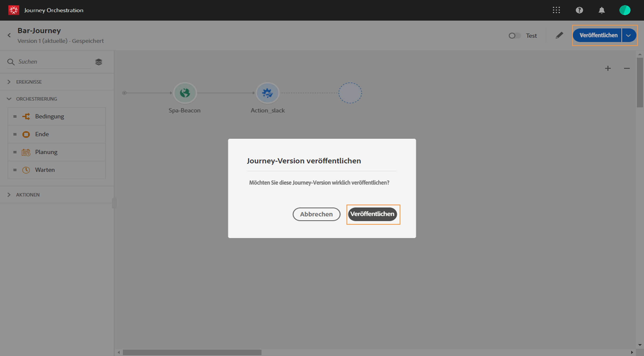Open notifications bell icon
This screenshot has height=356, width=644.
pos(601,10)
